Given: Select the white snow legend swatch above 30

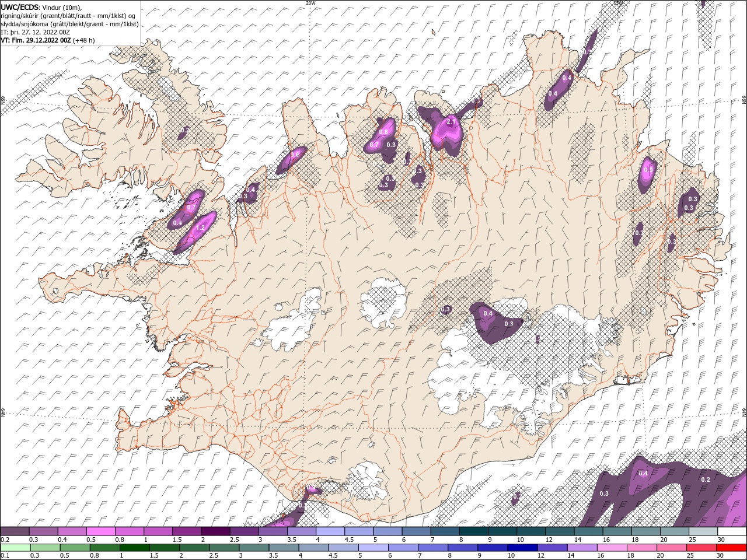Looking at the screenshot, I should [x=732, y=531].
